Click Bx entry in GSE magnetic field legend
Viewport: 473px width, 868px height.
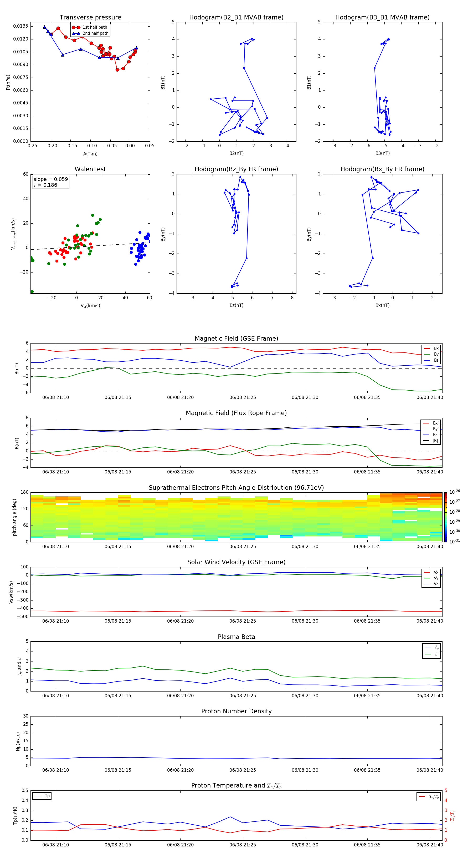pyautogui.click(x=431, y=349)
